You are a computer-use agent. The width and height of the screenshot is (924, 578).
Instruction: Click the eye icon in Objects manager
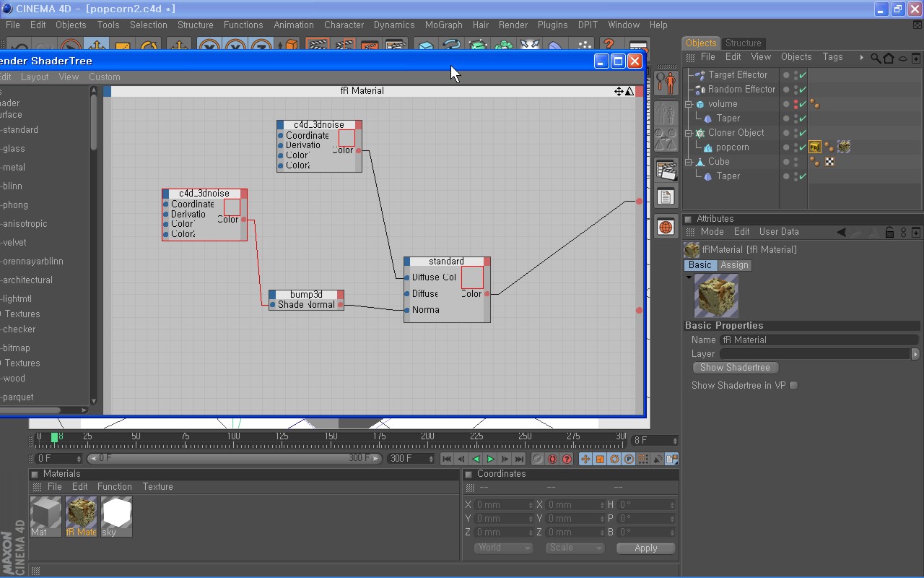[x=902, y=58]
